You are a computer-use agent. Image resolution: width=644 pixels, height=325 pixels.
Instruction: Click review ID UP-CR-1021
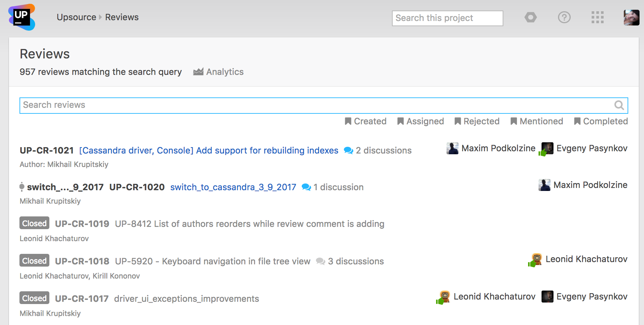click(47, 151)
